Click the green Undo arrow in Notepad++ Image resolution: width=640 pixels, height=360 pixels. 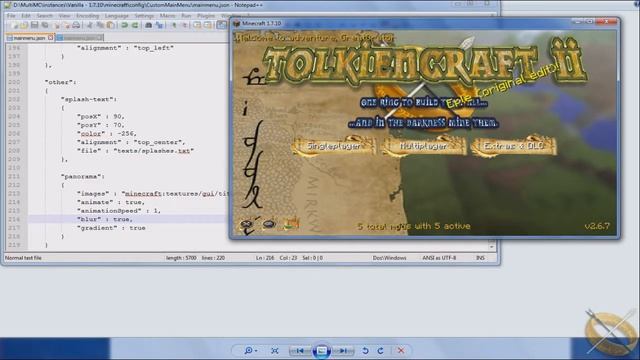[x=124, y=25]
